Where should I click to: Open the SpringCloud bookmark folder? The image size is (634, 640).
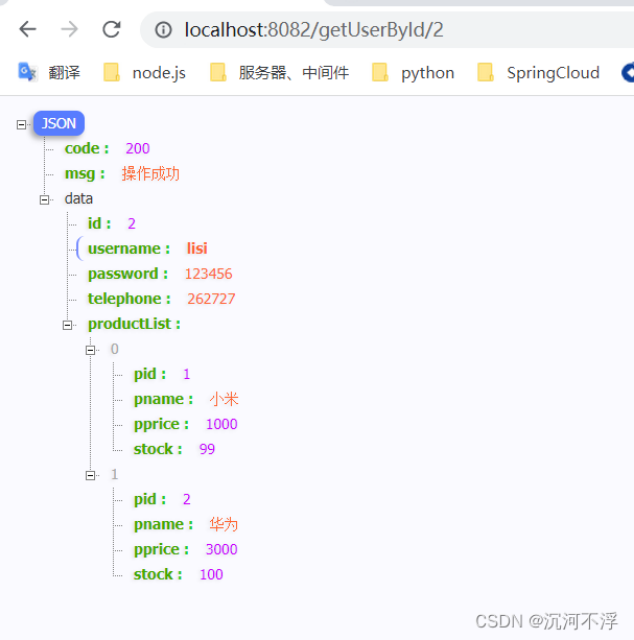tap(539, 73)
